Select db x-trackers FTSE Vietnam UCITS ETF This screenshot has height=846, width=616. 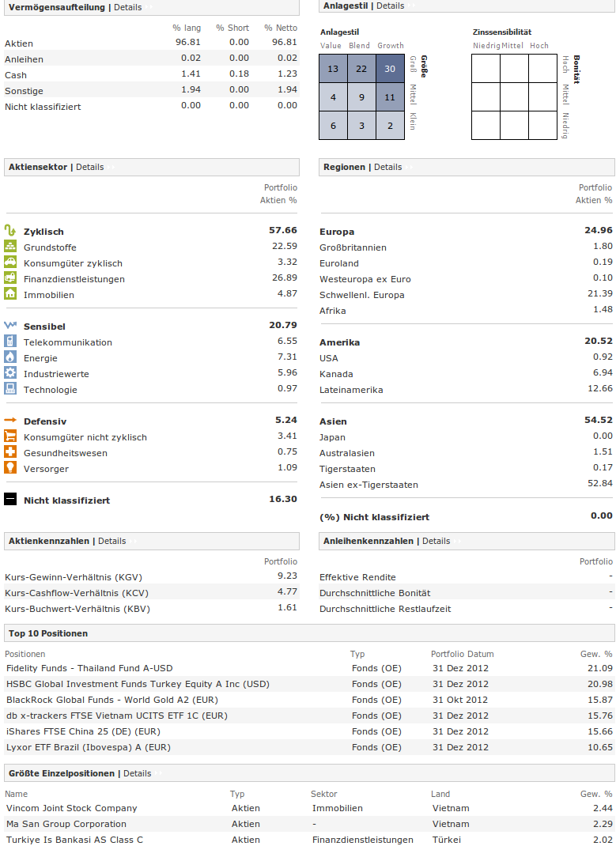[117, 716]
